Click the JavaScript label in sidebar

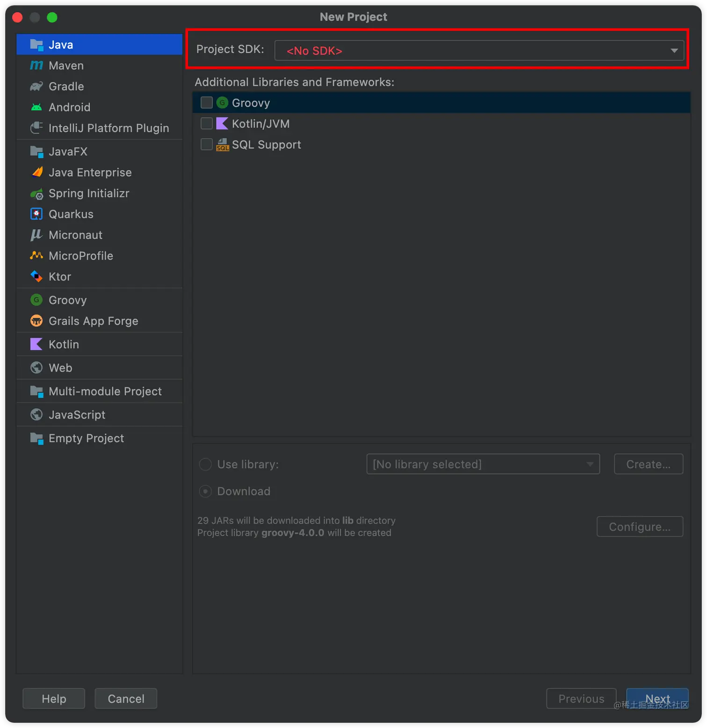[x=77, y=415]
